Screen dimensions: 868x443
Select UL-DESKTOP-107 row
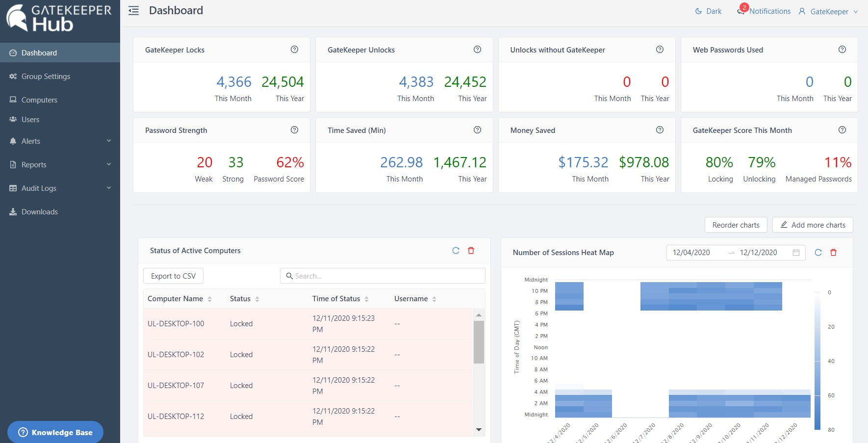(308, 386)
